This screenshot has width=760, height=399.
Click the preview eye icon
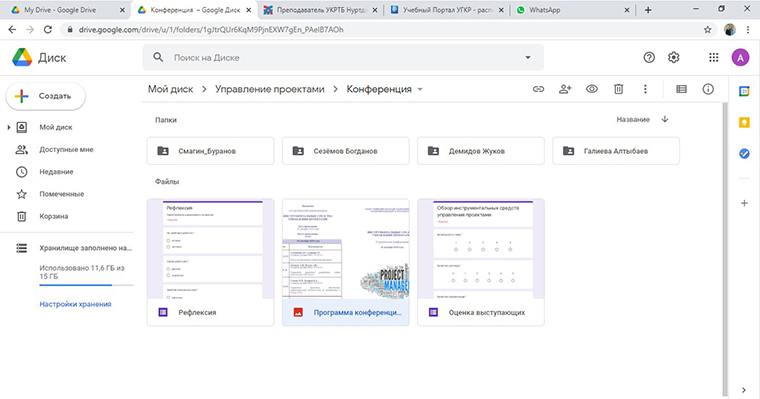[x=592, y=89]
